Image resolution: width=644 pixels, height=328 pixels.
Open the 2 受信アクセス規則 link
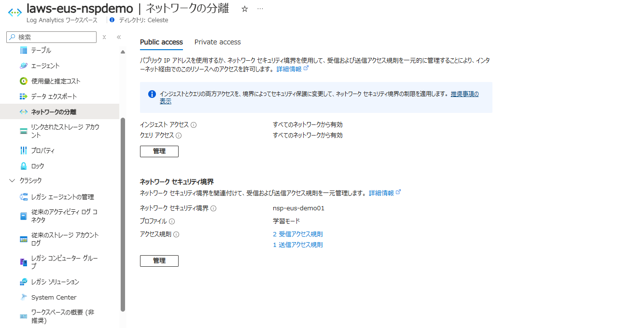[x=298, y=234]
